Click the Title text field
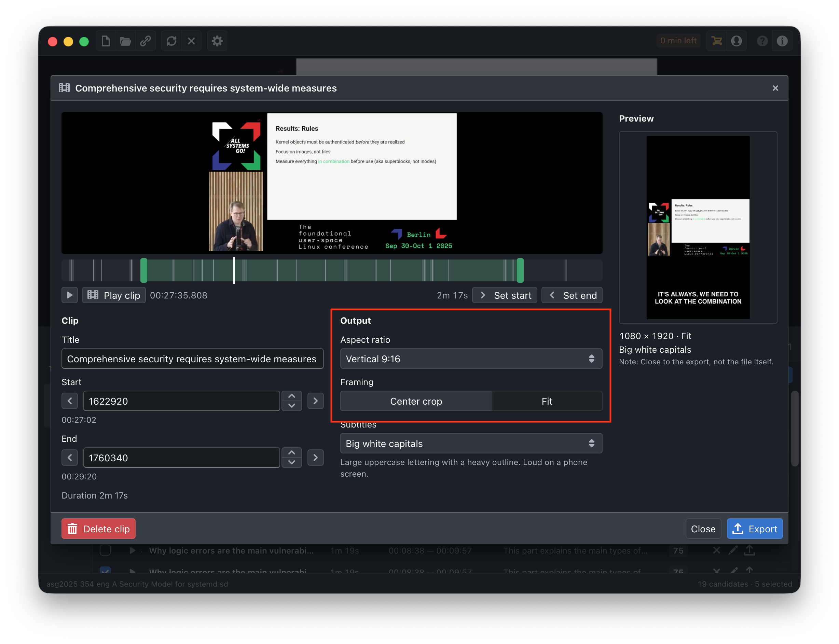This screenshot has width=839, height=644. [x=192, y=359]
